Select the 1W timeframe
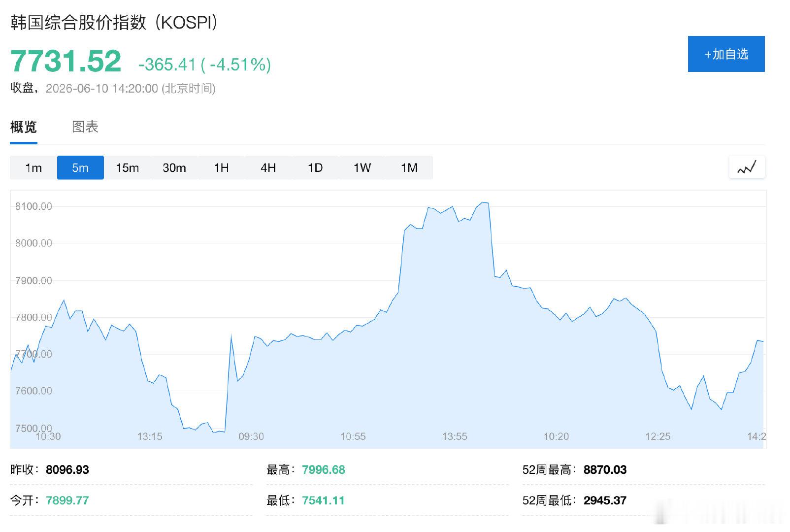The height and width of the screenshot is (532, 790). pos(362,167)
